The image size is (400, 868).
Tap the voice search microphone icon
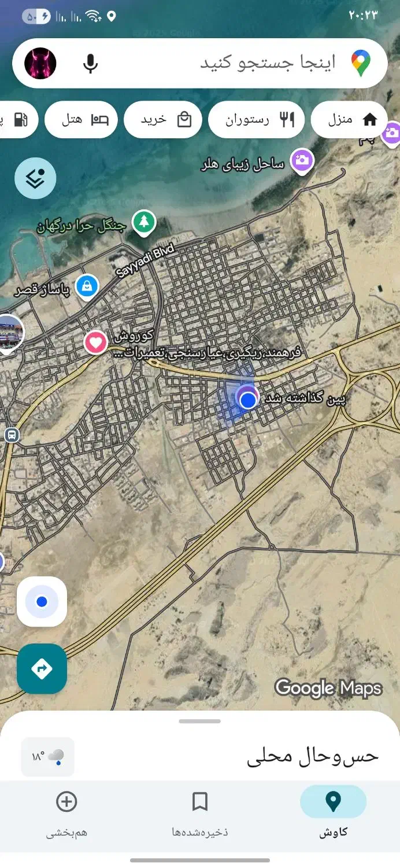click(90, 63)
